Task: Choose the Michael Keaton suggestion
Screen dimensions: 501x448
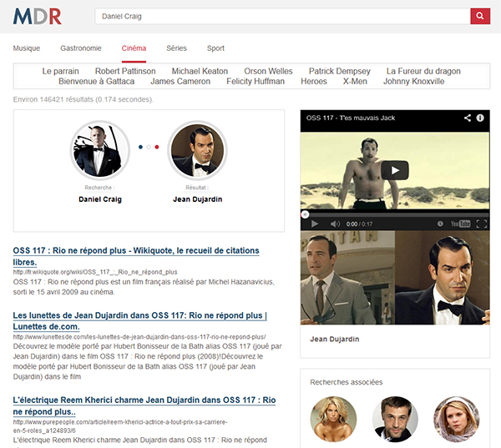Action: 200,71
